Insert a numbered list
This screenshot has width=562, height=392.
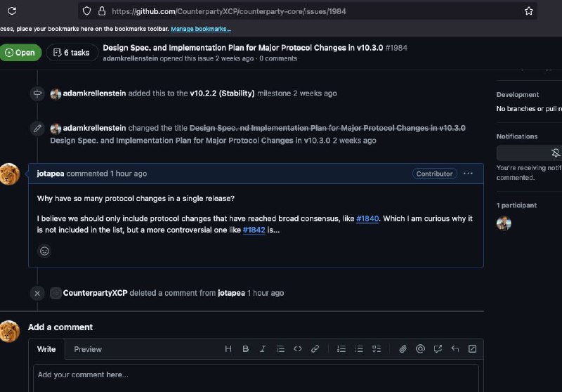341,348
